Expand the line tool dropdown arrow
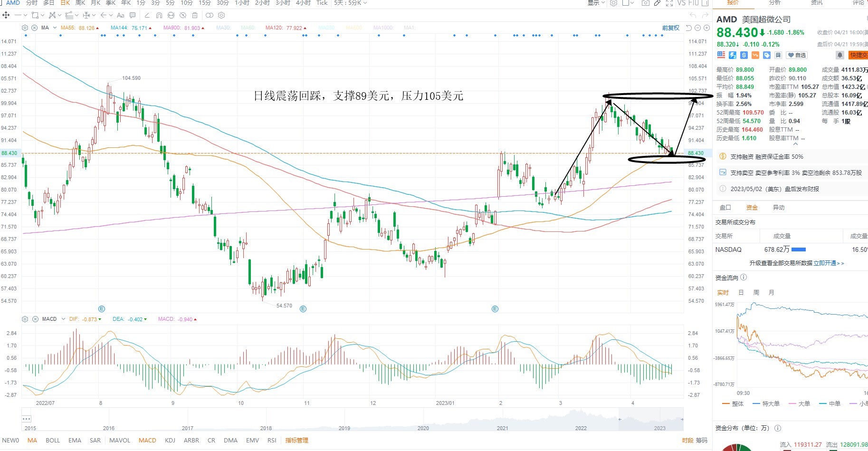The width and height of the screenshot is (868, 451). [26, 15]
